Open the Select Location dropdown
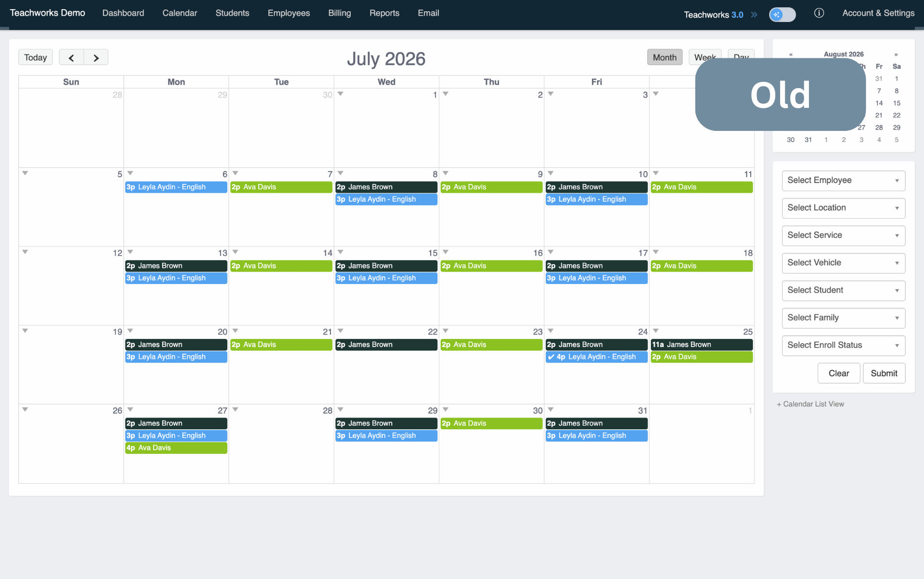Viewport: 924px width, 579px height. point(843,208)
